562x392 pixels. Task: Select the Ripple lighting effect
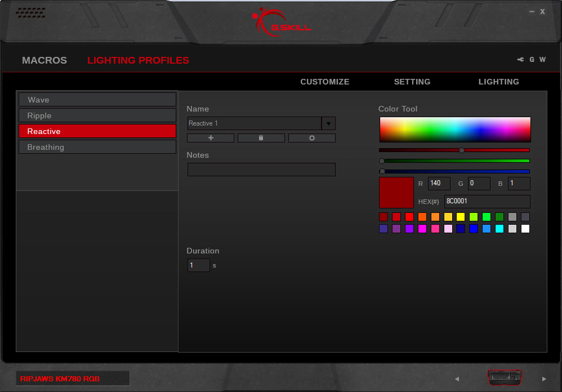click(97, 115)
